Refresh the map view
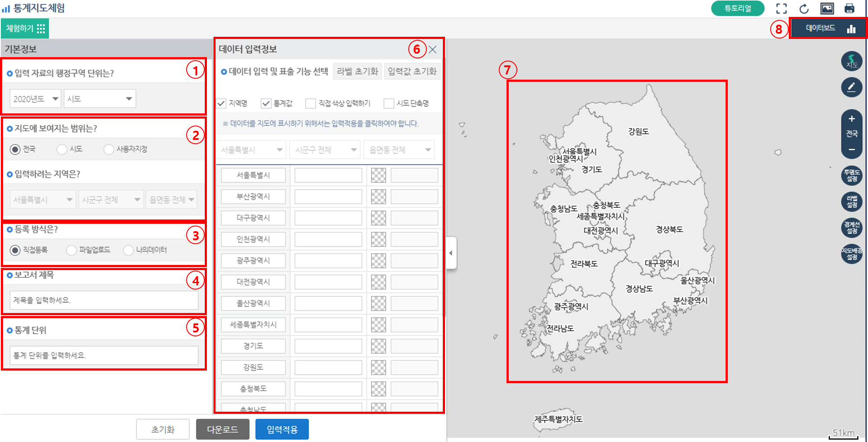 pyautogui.click(x=804, y=7)
